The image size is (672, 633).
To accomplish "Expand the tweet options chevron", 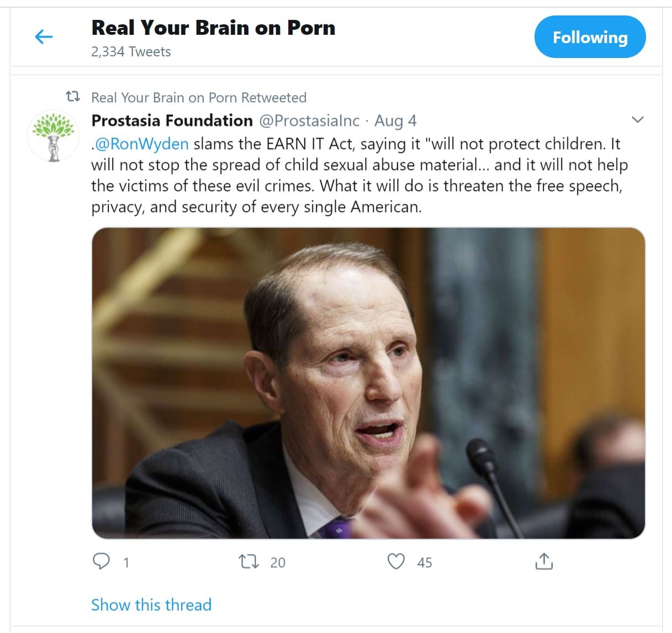I will tap(637, 120).
